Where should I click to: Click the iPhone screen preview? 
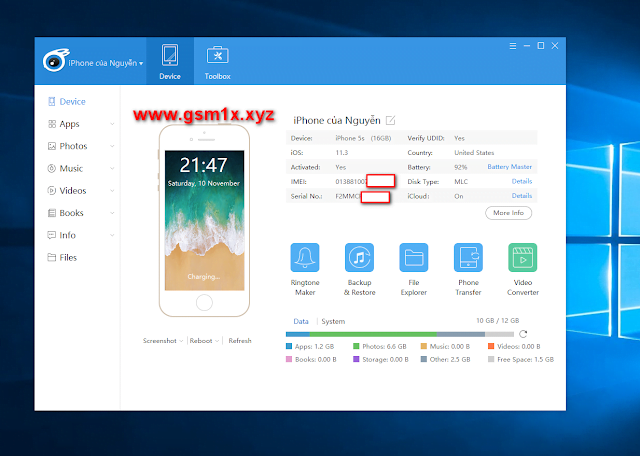(204, 220)
